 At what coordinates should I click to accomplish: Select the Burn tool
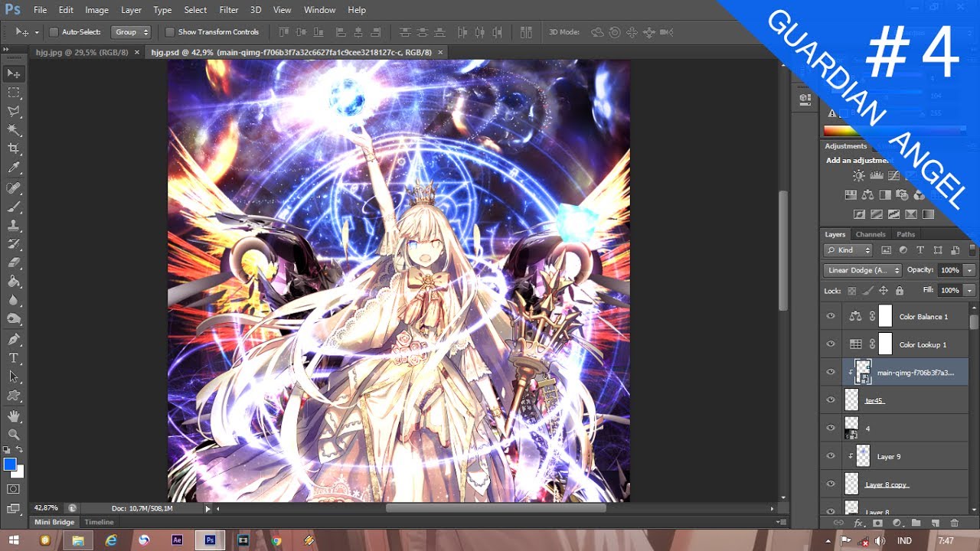click(14, 320)
